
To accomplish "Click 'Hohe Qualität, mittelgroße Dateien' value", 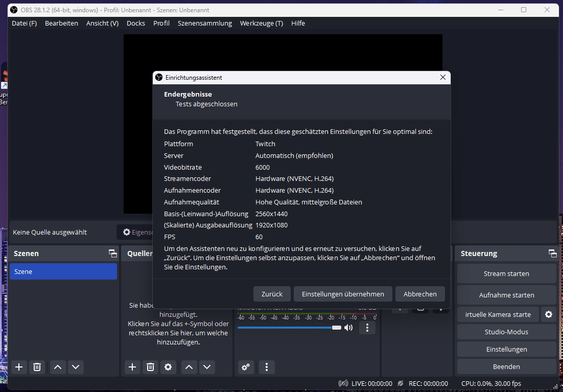I will [x=309, y=202].
